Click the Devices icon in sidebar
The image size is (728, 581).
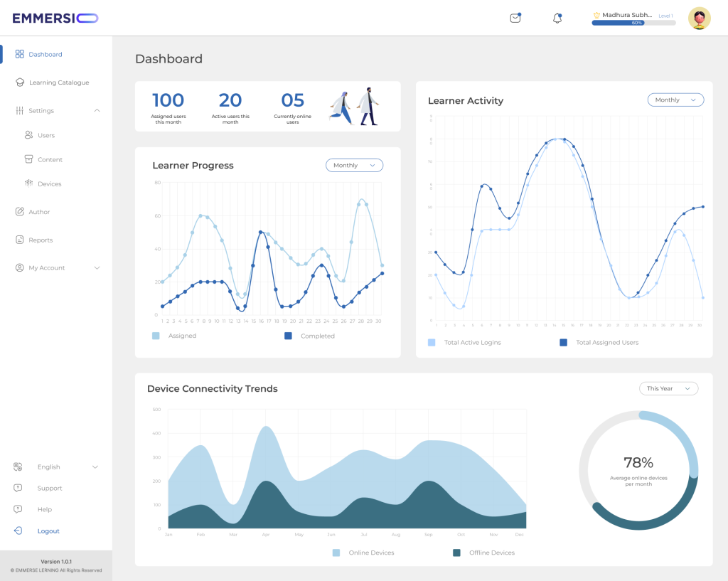coord(29,183)
